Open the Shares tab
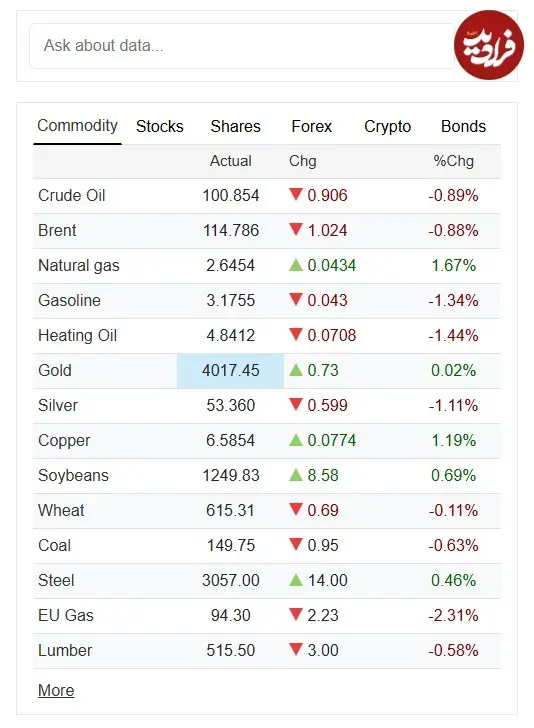Image resolution: width=534 pixels, height=728 pixels. click(235, 126)
